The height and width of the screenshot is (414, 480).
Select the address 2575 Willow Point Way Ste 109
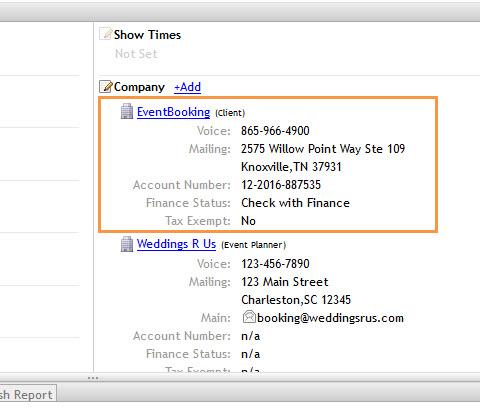coord(323,149)
